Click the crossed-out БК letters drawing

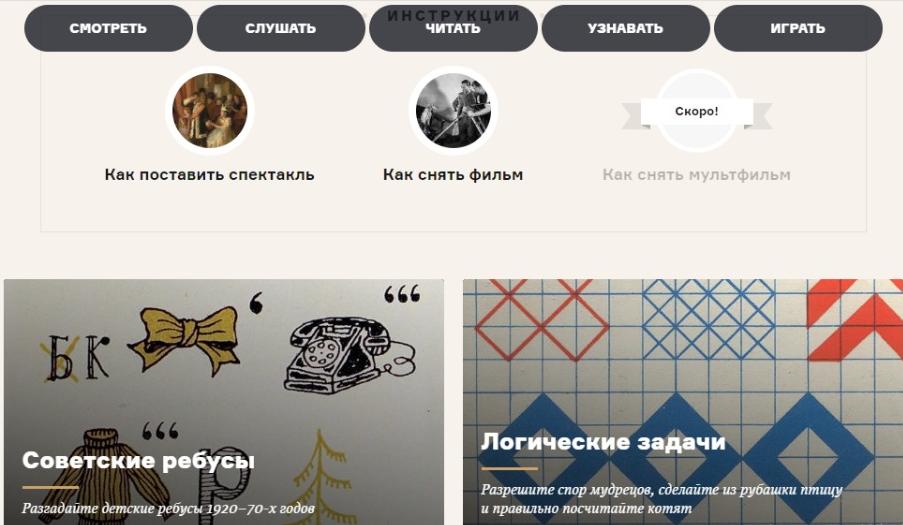tap(75, 359)
